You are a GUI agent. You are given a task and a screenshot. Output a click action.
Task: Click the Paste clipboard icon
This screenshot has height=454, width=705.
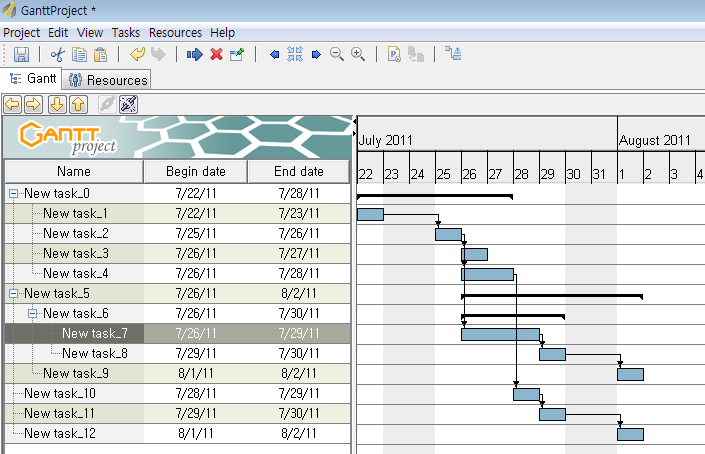(x=100, y=54)
